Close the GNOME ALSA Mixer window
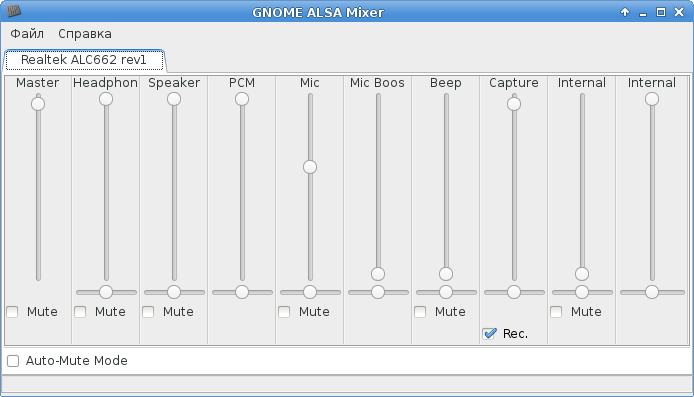This screenshot has width=694, height=397. point(679,12)
